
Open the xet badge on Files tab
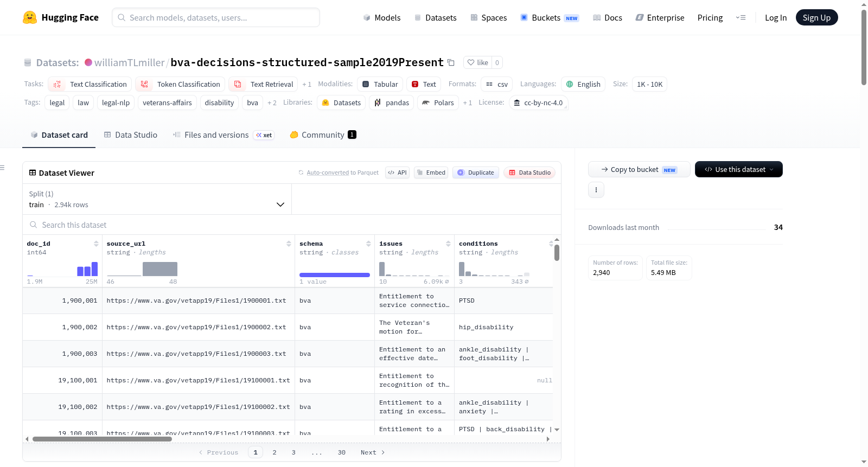tap(264, 135)
